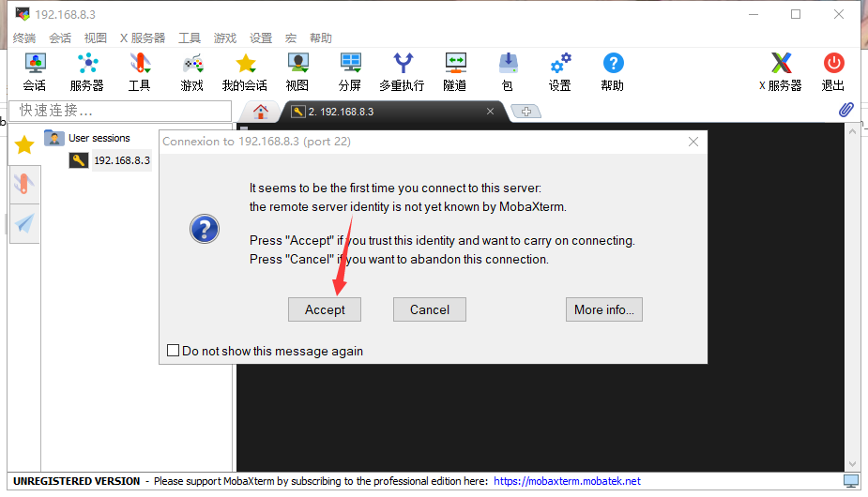Switch to the home tab
The image size is (868, 497).
tap(261, 112)
